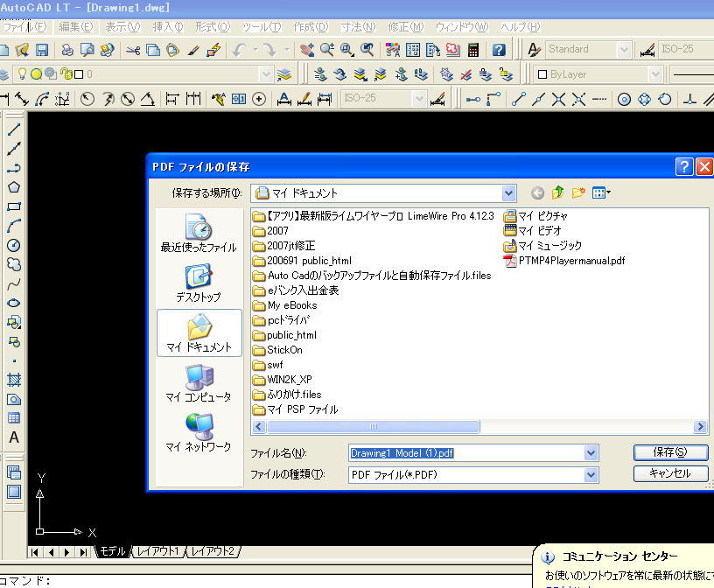Screen dimensions: 714x588
Task: Click the 保存(S) button
Action: 670,452
